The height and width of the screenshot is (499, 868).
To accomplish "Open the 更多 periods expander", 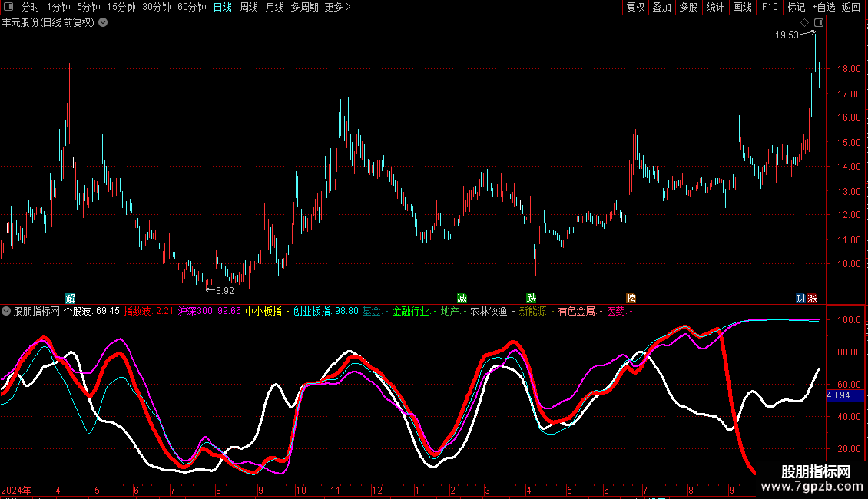I will pos(337,7).
